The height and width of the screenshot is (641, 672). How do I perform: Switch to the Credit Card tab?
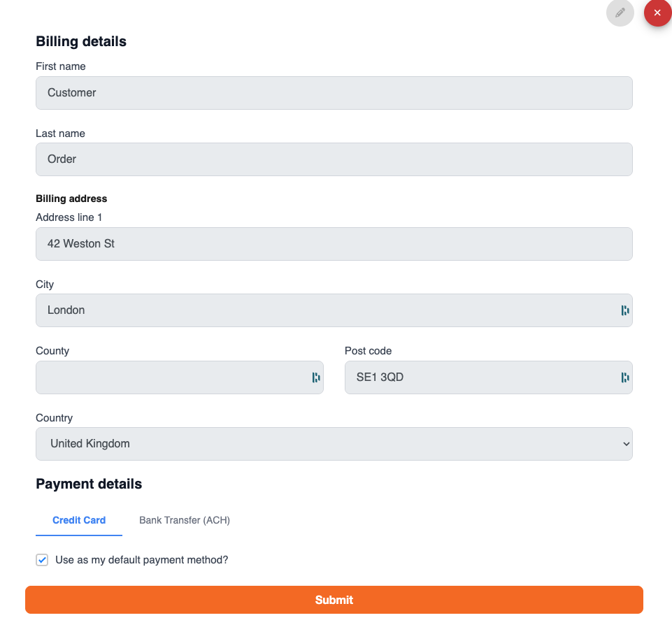point(79,520)
